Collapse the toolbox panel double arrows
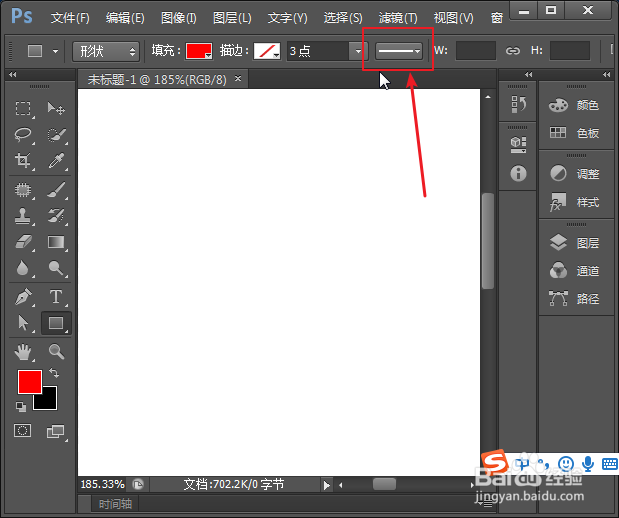 [13, 74]
